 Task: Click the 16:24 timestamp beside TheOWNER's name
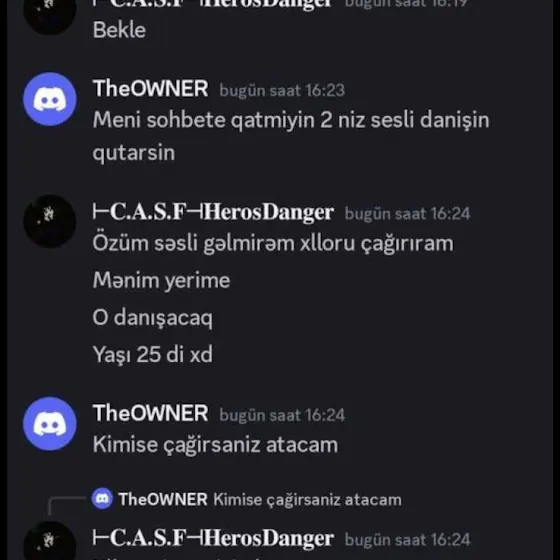click(282, 415)
